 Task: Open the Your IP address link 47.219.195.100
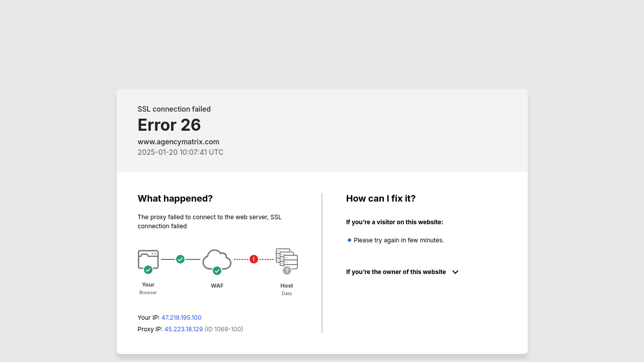tap(181, 318)
